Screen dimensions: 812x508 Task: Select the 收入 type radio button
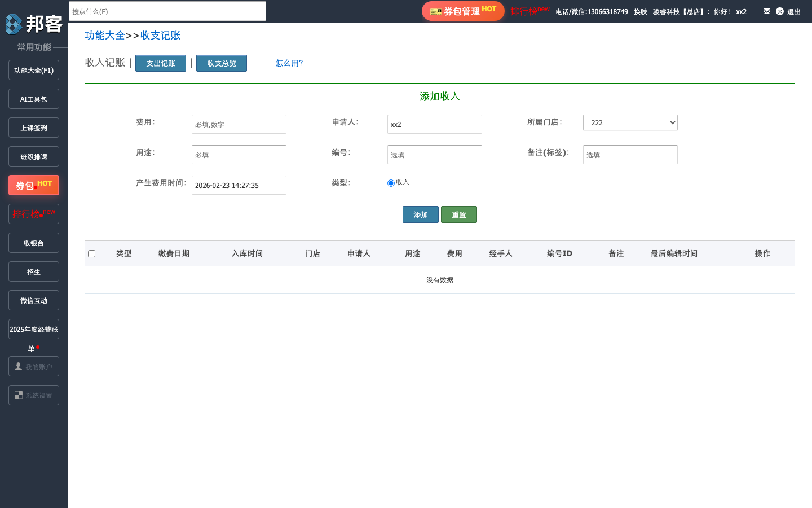391,182
